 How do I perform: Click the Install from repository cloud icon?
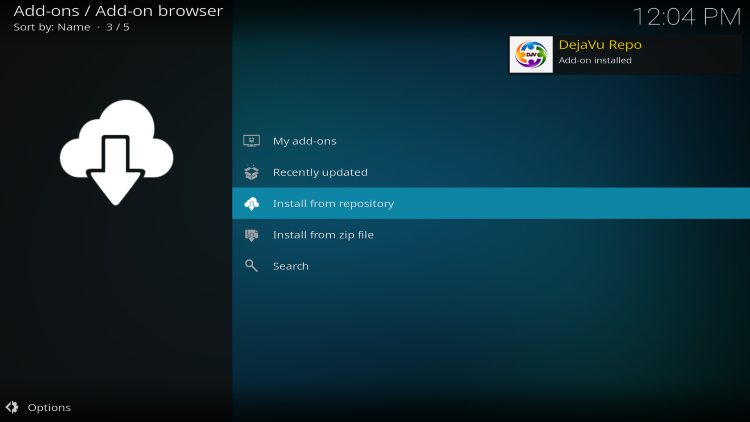pyautogui.click(x=252, y=204)
